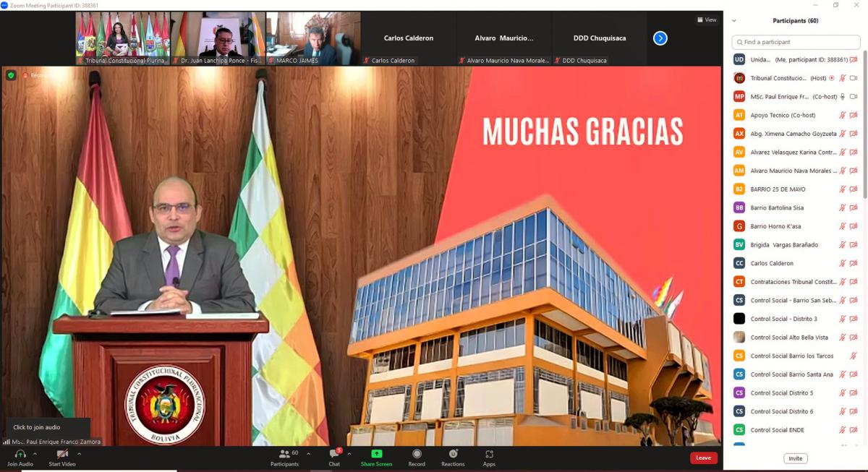This screenshot has width=868, height=472.
Task: Collapse Participants panel with chevron
Action: (x=734, y=21)
